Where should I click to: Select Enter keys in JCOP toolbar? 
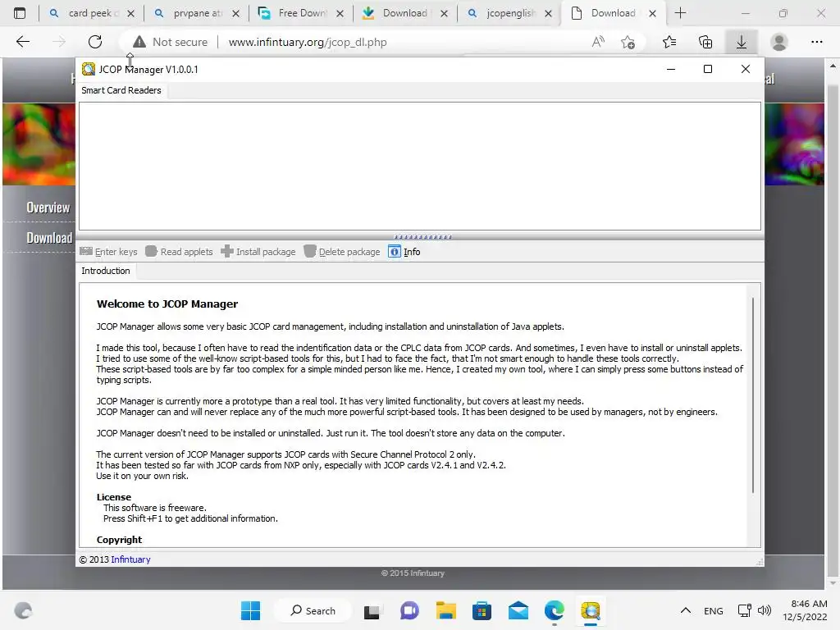coord(109,252)
